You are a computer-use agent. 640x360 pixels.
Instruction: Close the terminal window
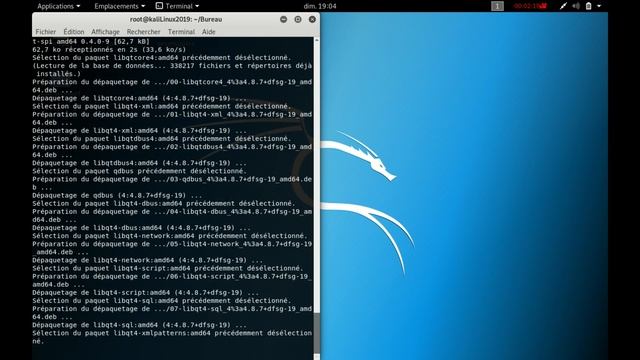click(x=312, y=19)
